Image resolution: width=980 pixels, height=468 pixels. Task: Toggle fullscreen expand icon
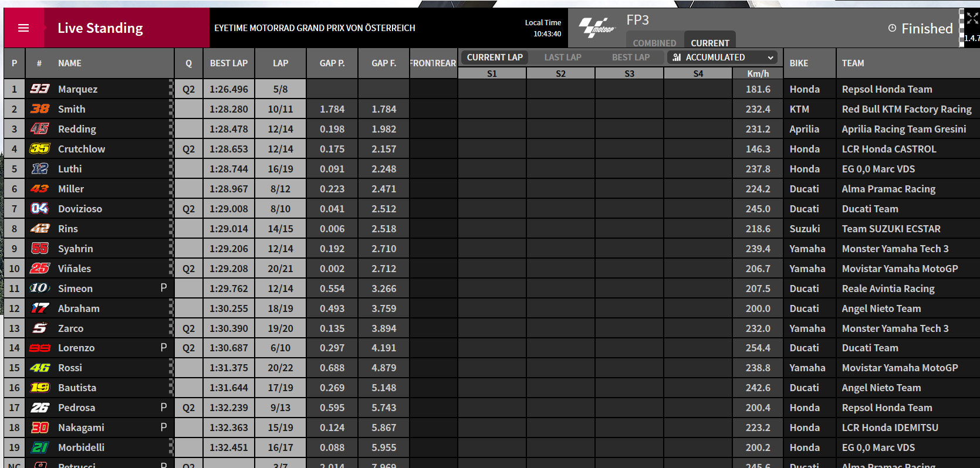(x=972, y=19)
